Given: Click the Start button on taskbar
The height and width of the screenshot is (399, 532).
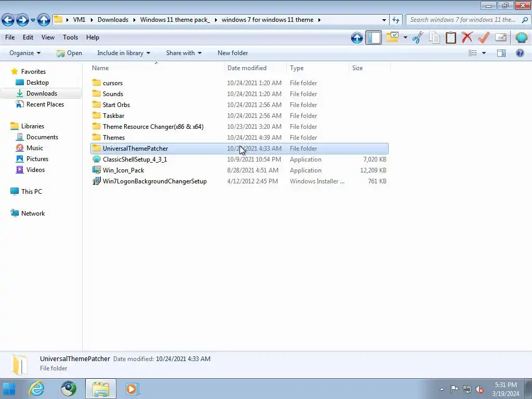Looking at the screenshot, I should point(9,389).
